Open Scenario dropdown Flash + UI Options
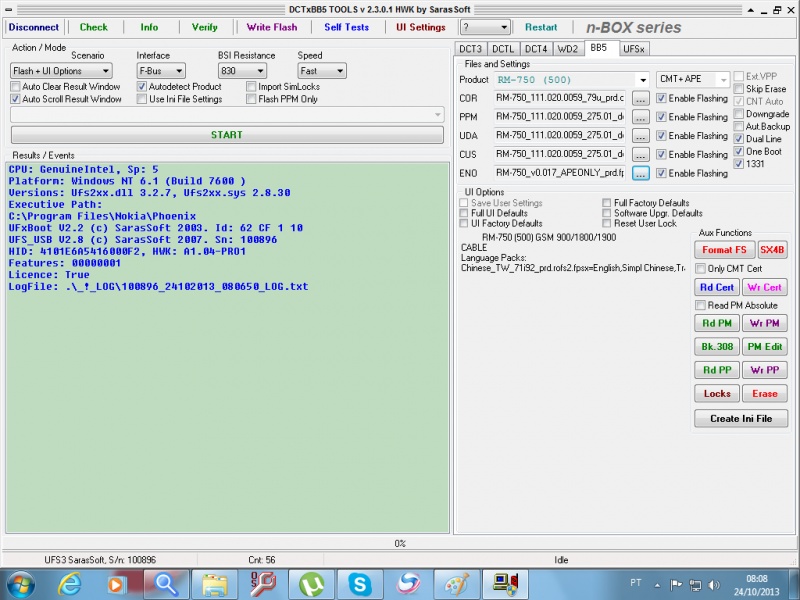Screen dimensions: 800x600 click(x=61, y=71)
